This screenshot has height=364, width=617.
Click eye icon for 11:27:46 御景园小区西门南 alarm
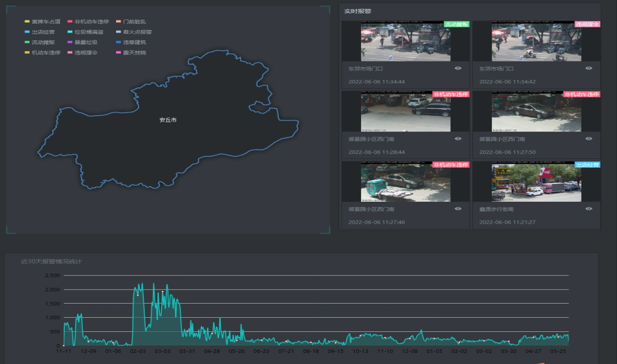458,209
